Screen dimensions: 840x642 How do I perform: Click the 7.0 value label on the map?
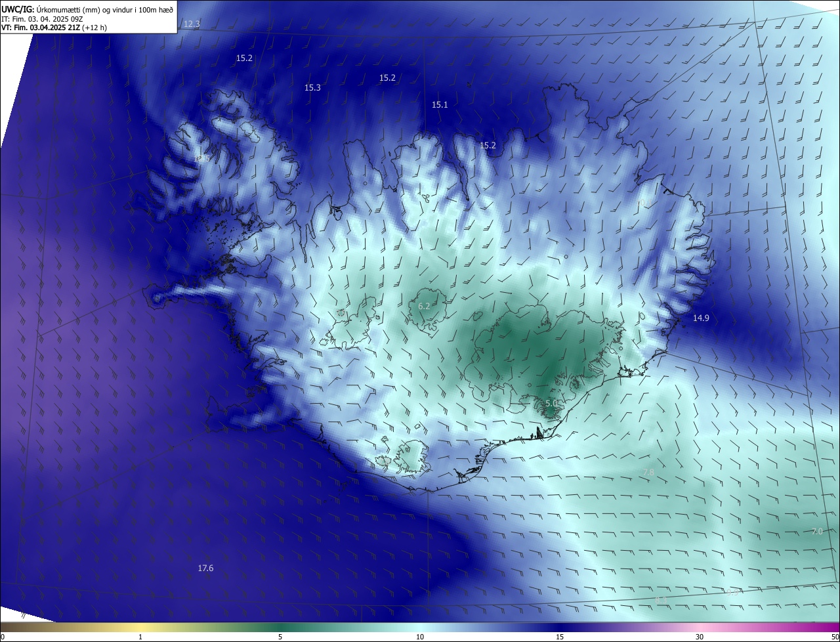(817, 531)
